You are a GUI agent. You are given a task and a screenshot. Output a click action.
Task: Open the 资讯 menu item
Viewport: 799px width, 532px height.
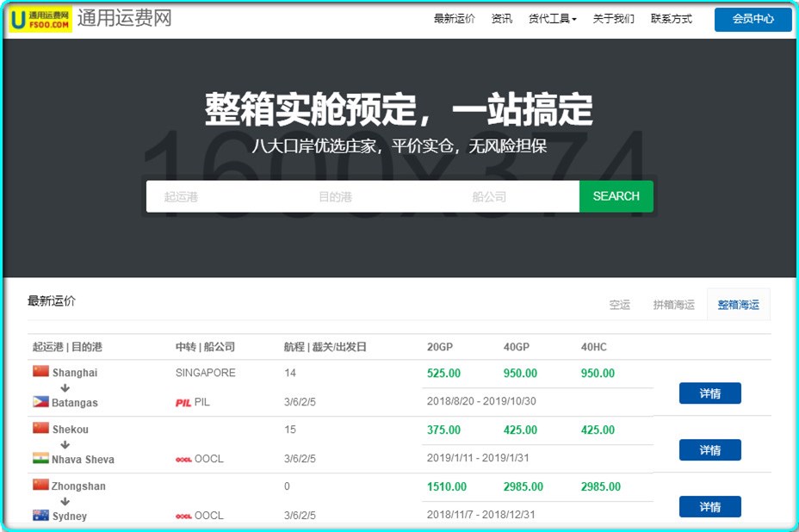502,17
